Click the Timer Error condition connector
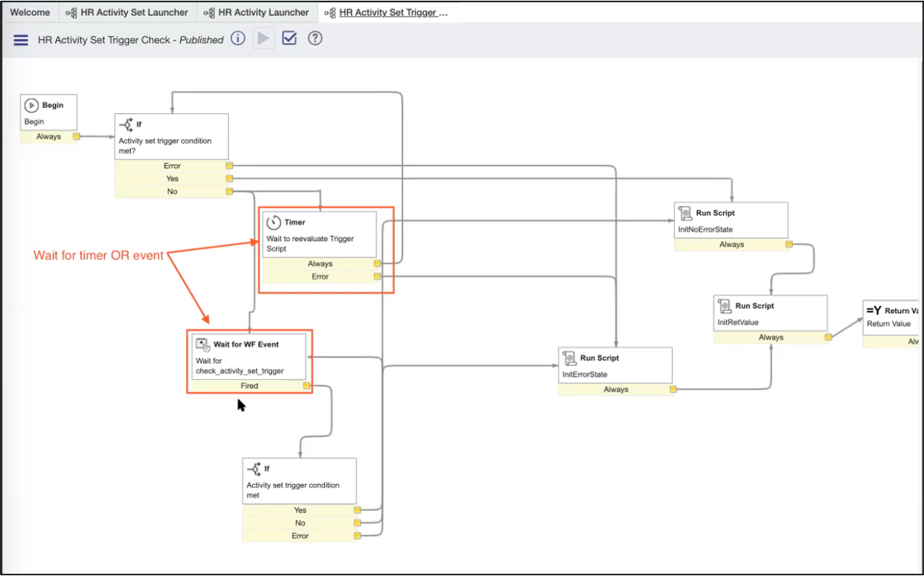 click(377, 277)
